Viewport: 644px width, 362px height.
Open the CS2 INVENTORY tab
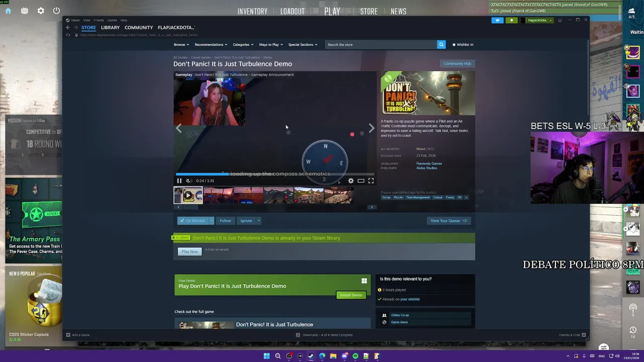tap(253, 12)
